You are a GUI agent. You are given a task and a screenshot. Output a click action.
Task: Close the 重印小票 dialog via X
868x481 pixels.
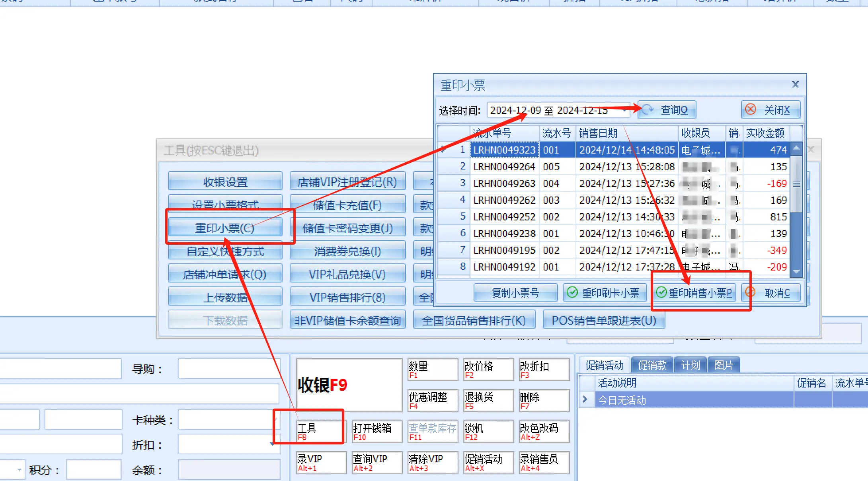pos(795,84)
